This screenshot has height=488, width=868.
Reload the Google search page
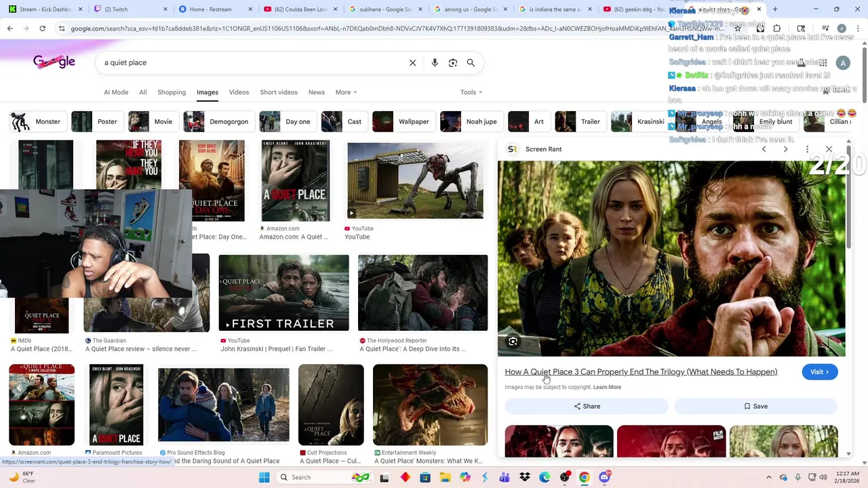tap(42, 28)
